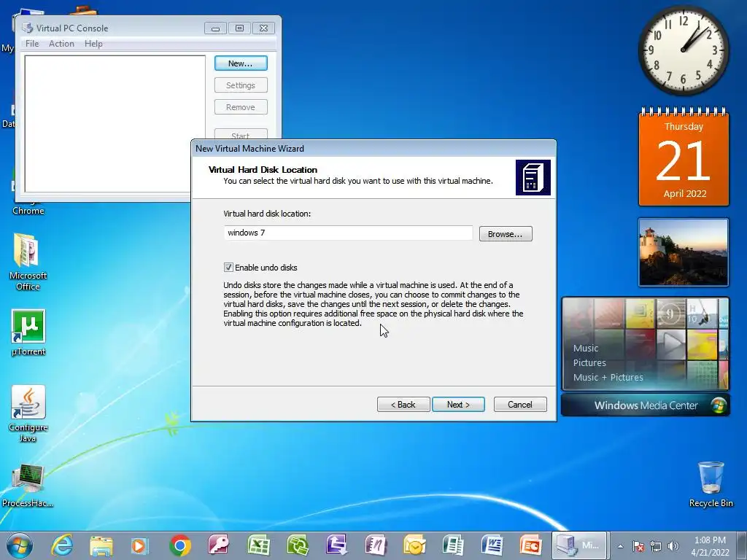Image resolution: width=747 pixels, height=560 pixels.
Task: Open Microsoft PowerPoint from the taskbar
Action: 531,545
